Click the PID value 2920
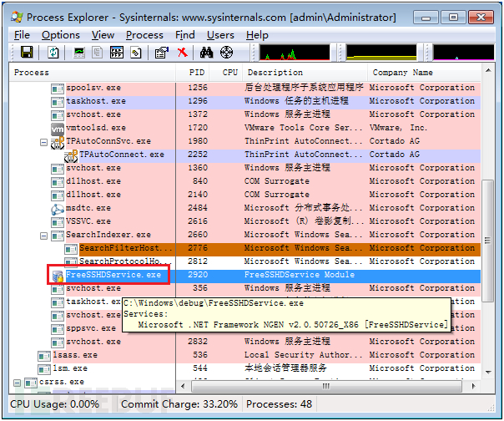Screen dimensions: 504x421 pyautogui.click(x=198, y=276)
